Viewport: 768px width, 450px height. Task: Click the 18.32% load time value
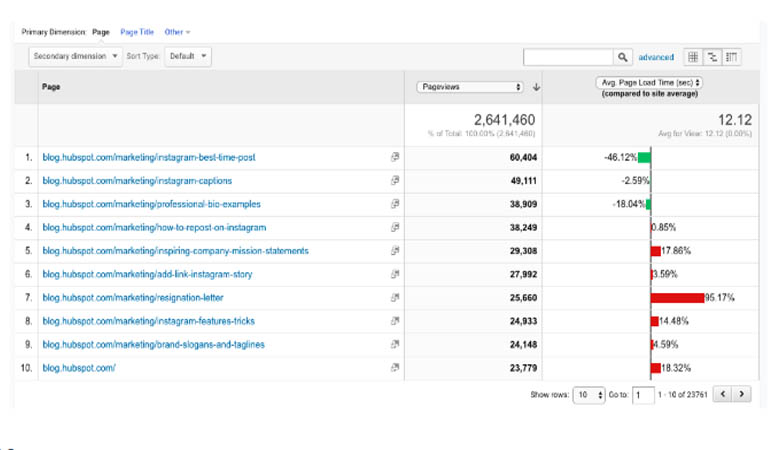(676, 368)
